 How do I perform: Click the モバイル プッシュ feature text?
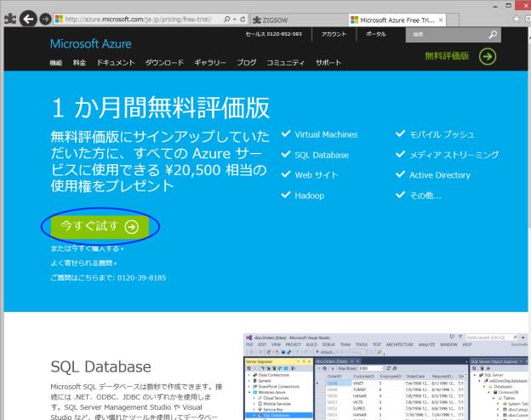tap(442, 134)
